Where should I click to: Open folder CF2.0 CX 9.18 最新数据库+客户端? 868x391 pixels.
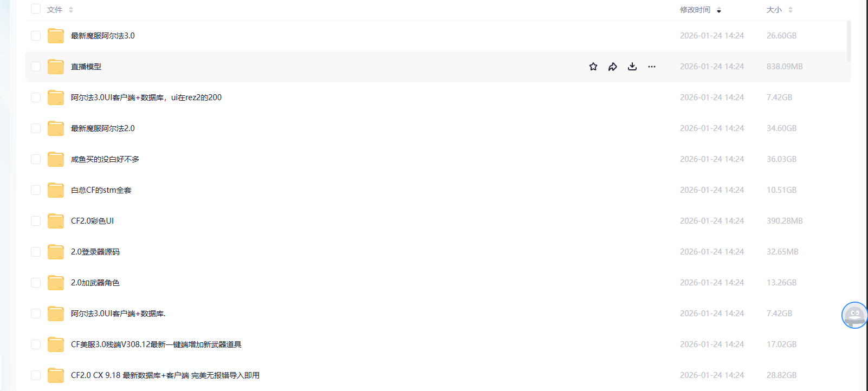point(165,375)
